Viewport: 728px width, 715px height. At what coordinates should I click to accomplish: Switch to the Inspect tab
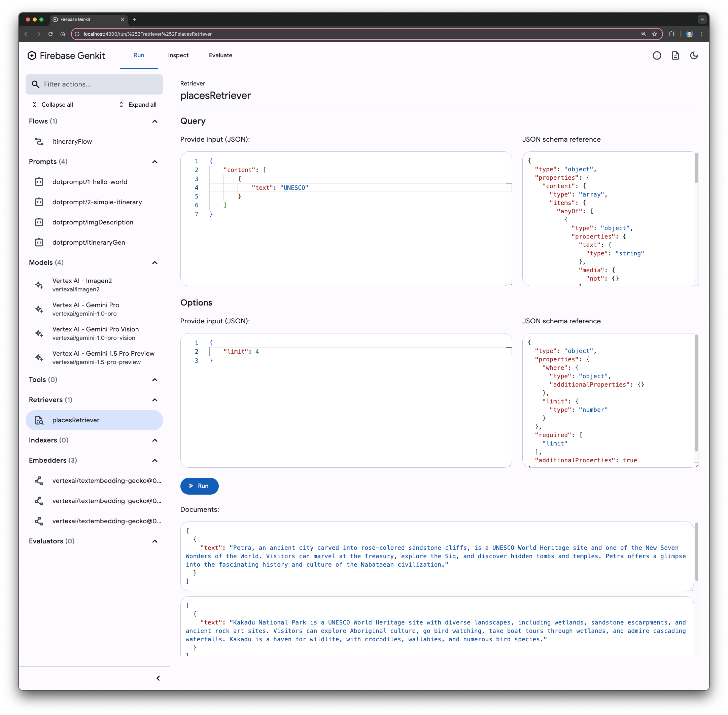click(x=178, y=55)
